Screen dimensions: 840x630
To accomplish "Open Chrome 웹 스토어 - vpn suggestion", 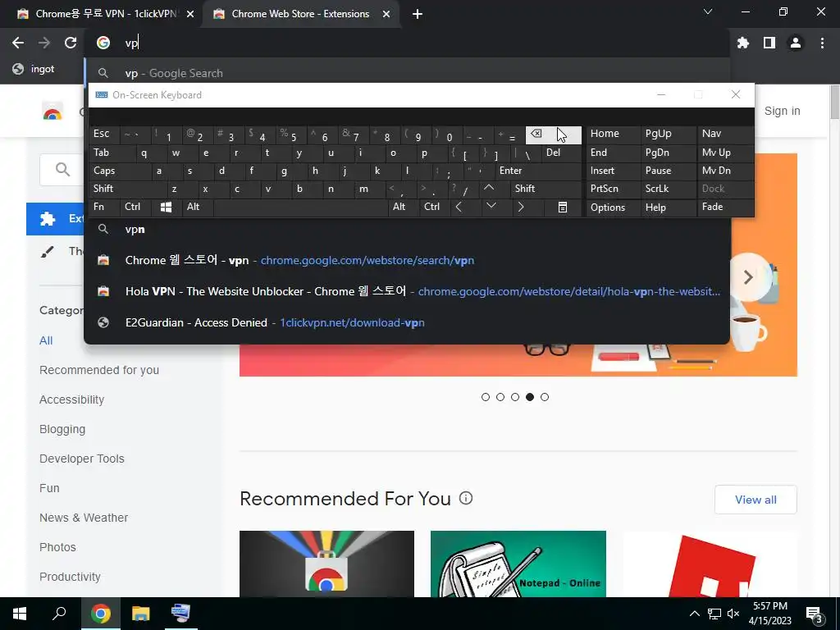I will tap(407, 260).
